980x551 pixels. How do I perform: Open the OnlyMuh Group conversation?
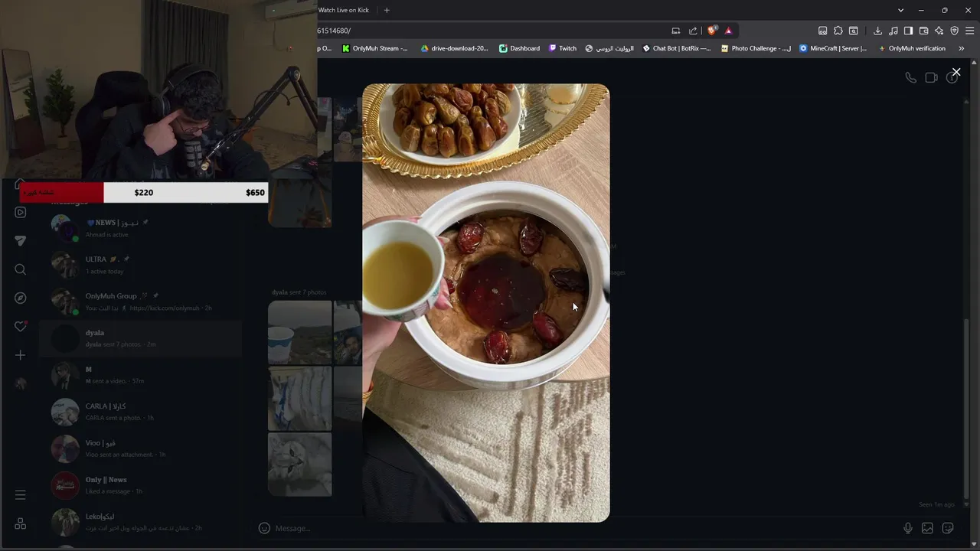click(x=142, y=302)
